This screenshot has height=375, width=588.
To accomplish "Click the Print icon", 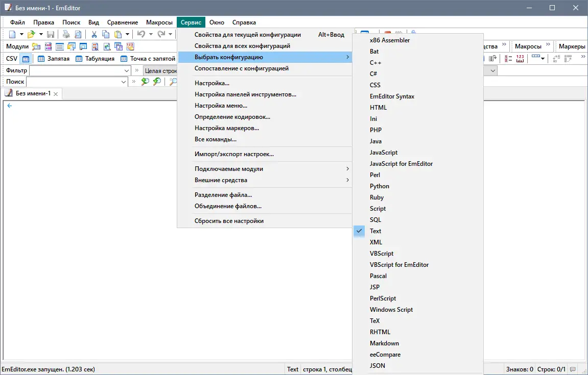I will click(66, 34).
